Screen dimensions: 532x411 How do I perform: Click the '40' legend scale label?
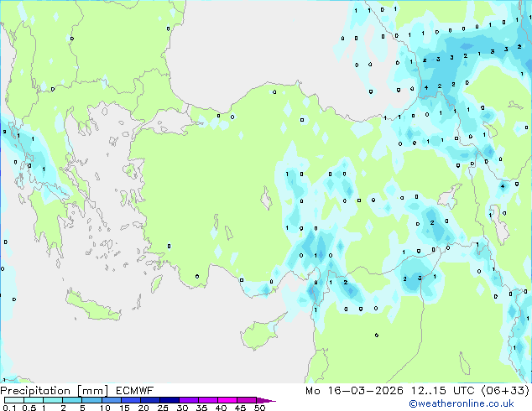(221, 408)
